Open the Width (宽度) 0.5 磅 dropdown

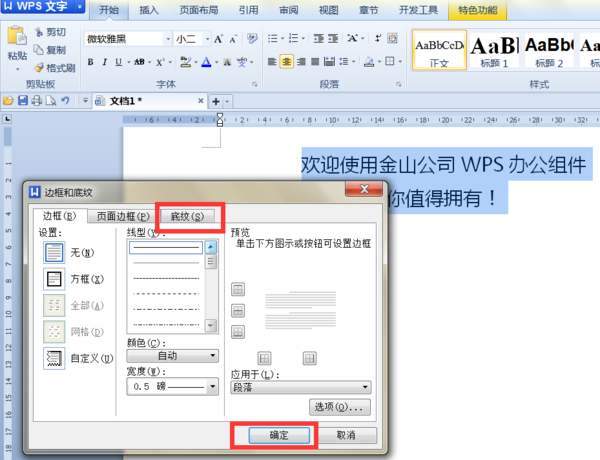(173, 387)
